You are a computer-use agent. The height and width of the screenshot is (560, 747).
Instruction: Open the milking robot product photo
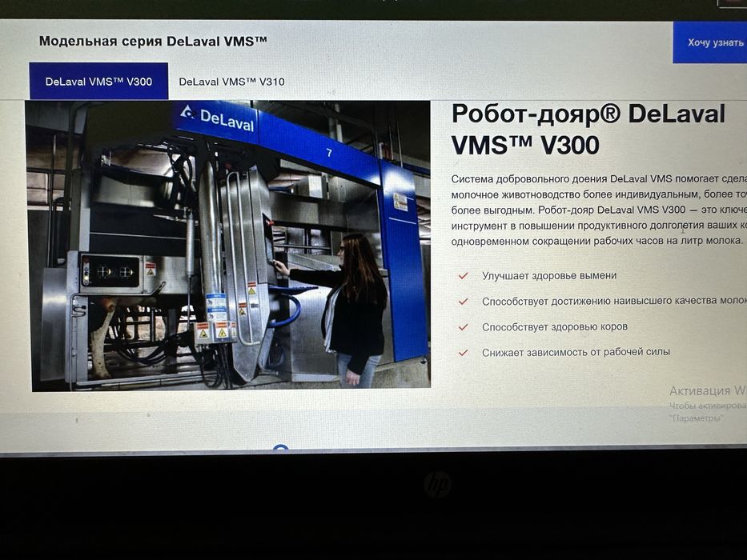pyautogui.click(x=229, y=246)
